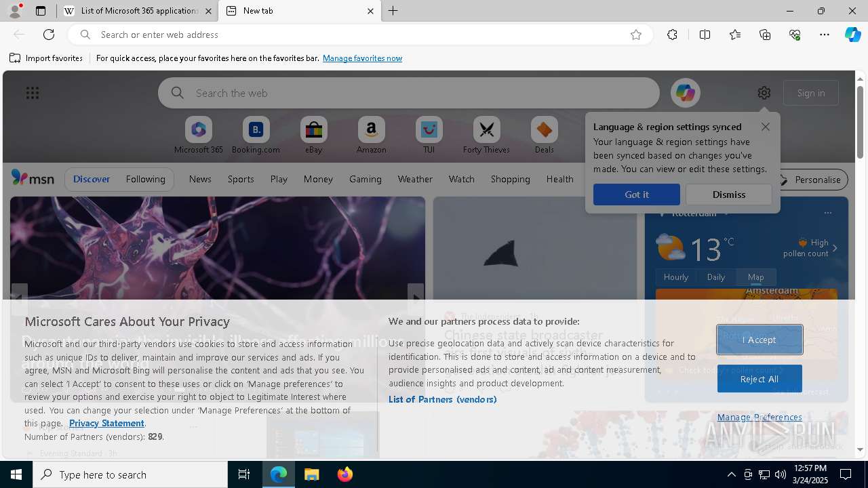Open the Gaming menu item
The height and width of the screenshot is (488, 868).
click(x=365, y=179)
